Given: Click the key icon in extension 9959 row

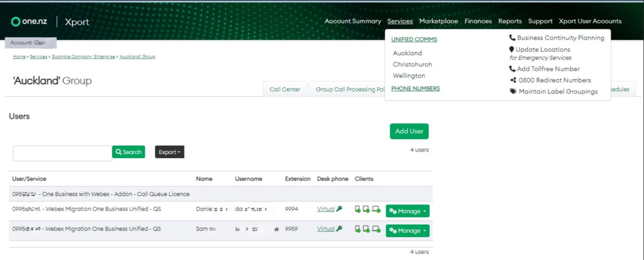Looking at the screenshot, I should click(x=339, y=229).
